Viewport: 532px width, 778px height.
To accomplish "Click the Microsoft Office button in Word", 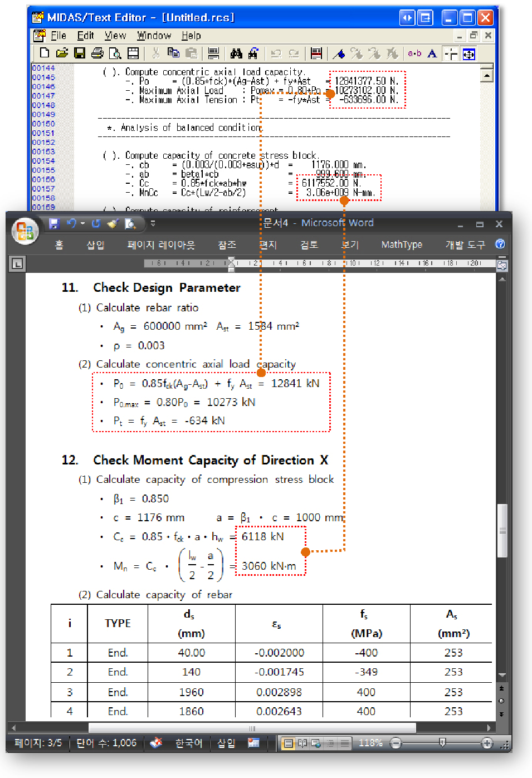I will click(x=25, y=231).
